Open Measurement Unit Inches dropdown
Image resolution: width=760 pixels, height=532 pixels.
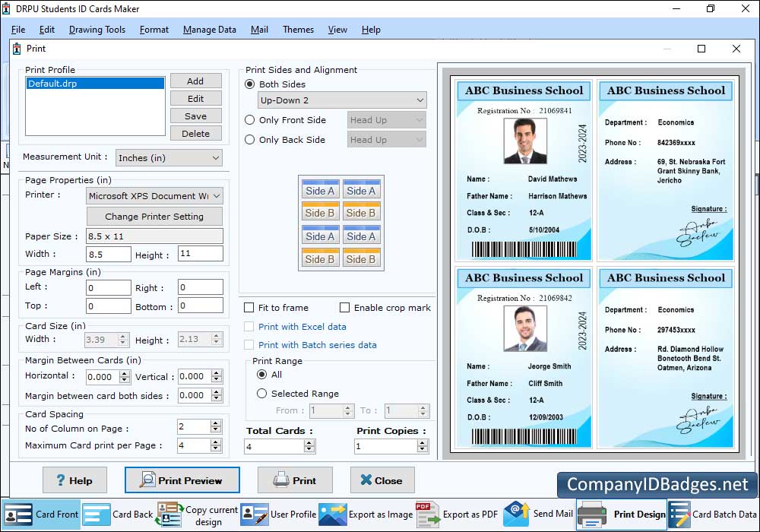click(x=169, y=158)
